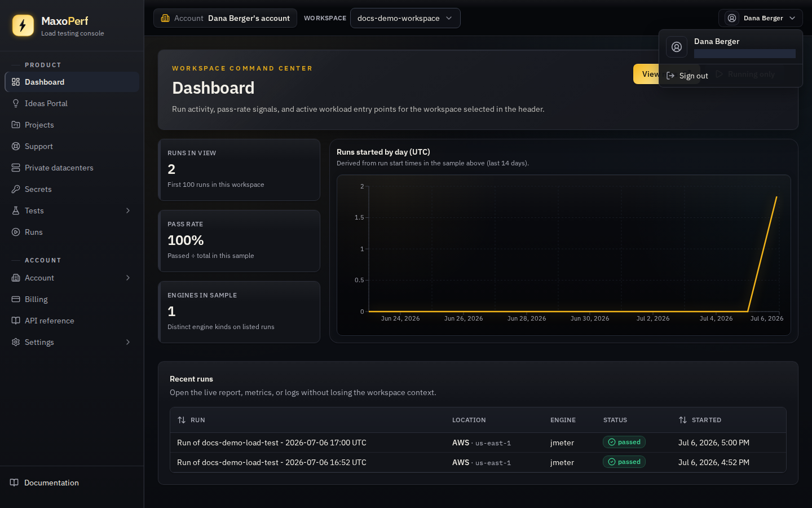
Task: Click 'Jul 6, 2026, 5:00 PM' started cell
Action: [x=714, y=443]
